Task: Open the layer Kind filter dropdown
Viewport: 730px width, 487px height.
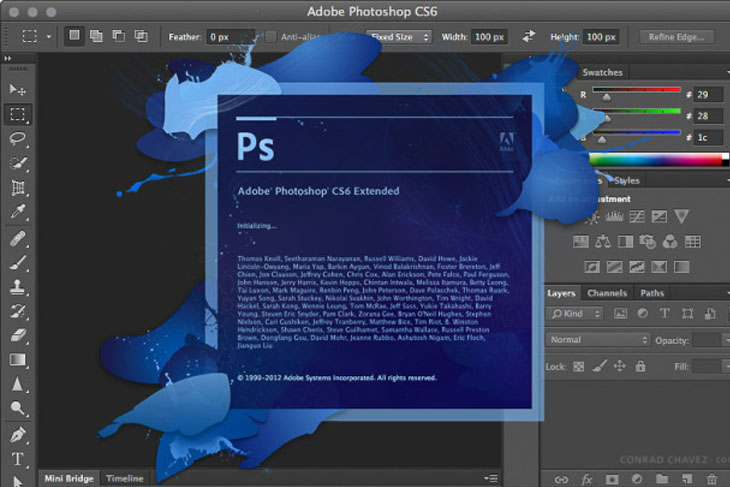Action: point(575,314)
